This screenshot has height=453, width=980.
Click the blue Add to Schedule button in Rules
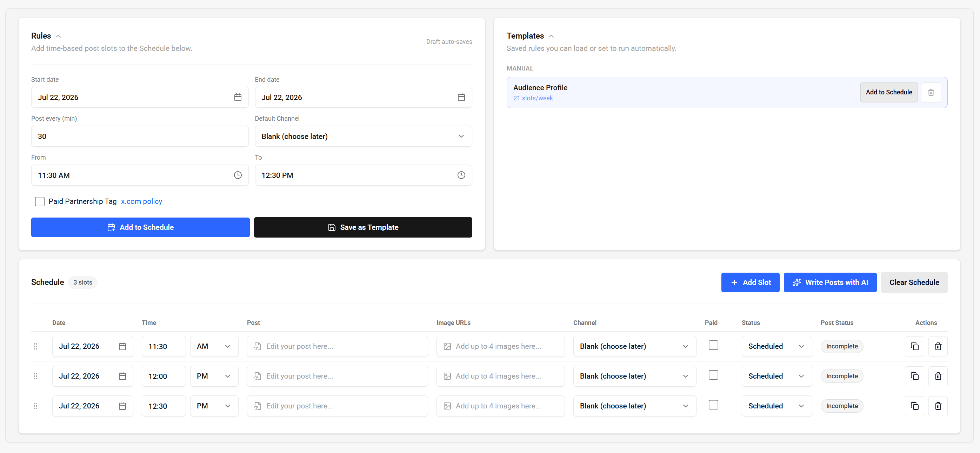tap(140, 227)
